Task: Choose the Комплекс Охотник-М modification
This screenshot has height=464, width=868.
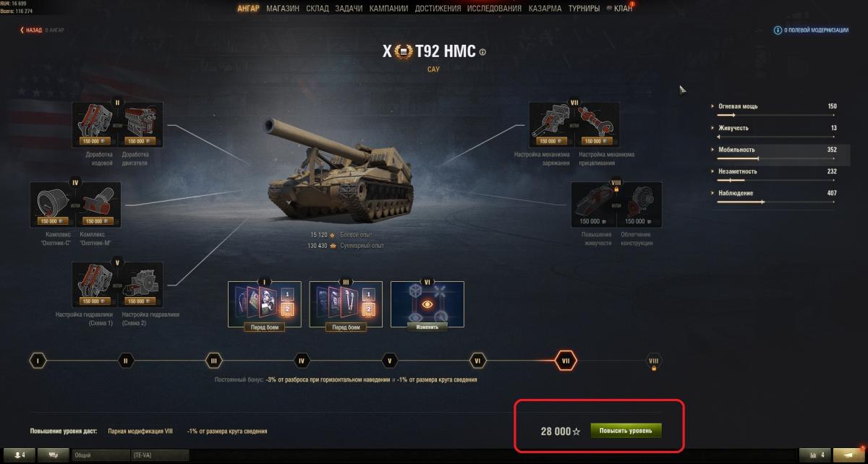Action: tap(98, 205)
